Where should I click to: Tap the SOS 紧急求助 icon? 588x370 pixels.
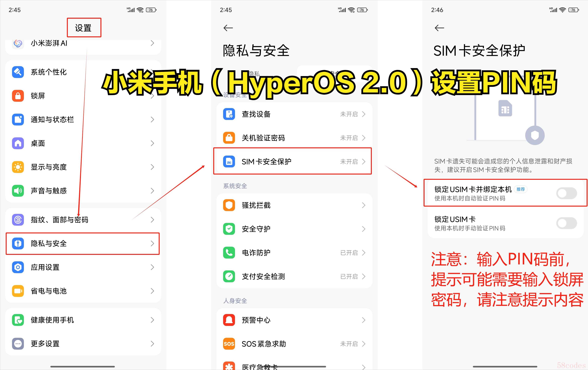pos(229,344)
